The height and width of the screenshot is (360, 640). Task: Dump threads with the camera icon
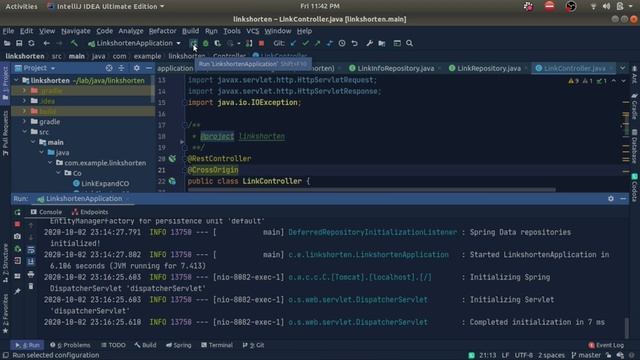17,236
